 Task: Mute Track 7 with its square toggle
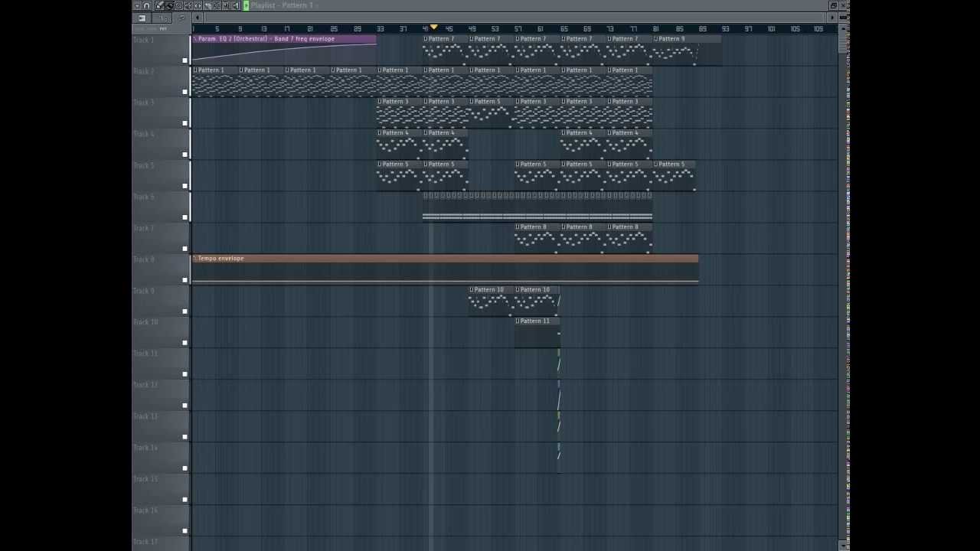tap(185, 249)
